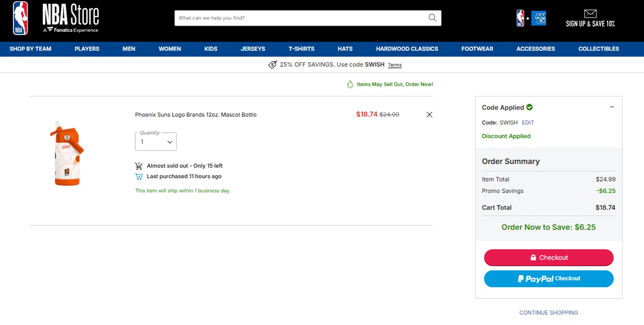Open the Hats menu
The width and height of the screenshot is (644, 325).
pyautogui.click(x=345, y=49)
